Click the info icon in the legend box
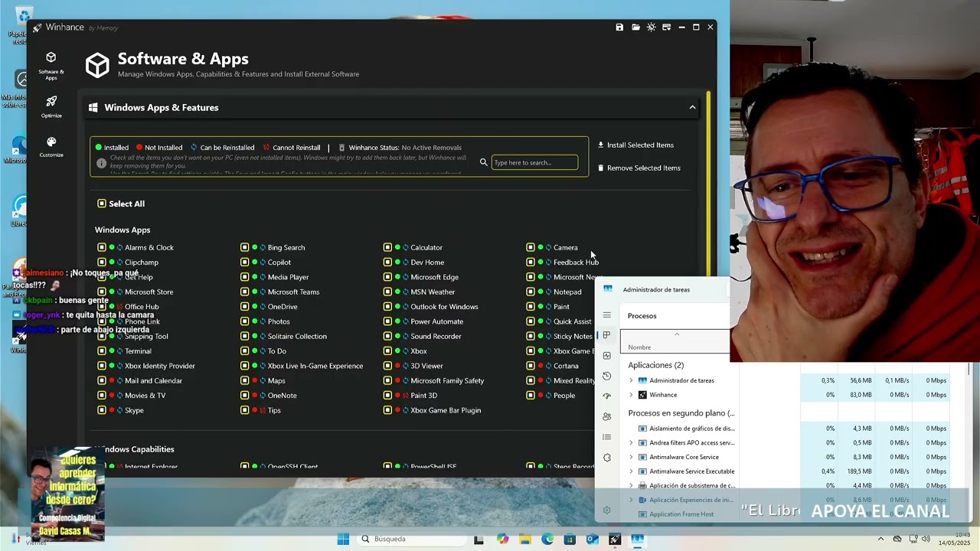The height and width of the screenshot is (551, 980). (101, 163)
